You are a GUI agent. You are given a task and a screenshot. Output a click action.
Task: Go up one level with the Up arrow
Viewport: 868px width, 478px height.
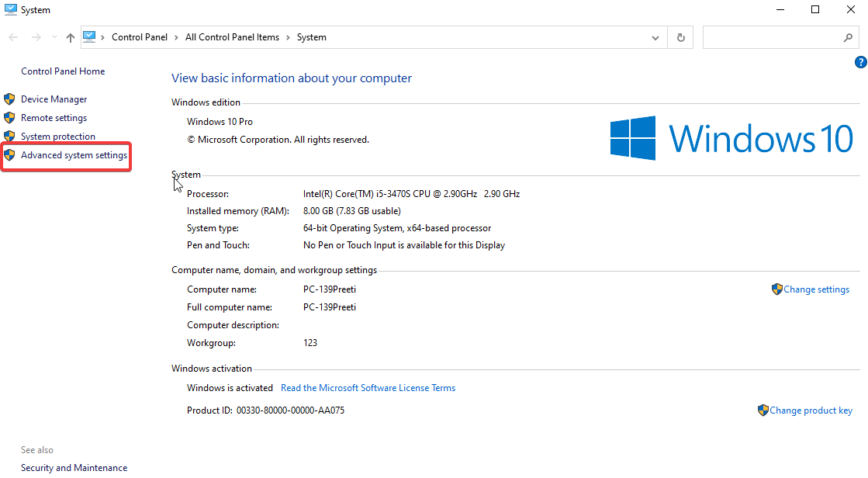[x=71, y=38]
